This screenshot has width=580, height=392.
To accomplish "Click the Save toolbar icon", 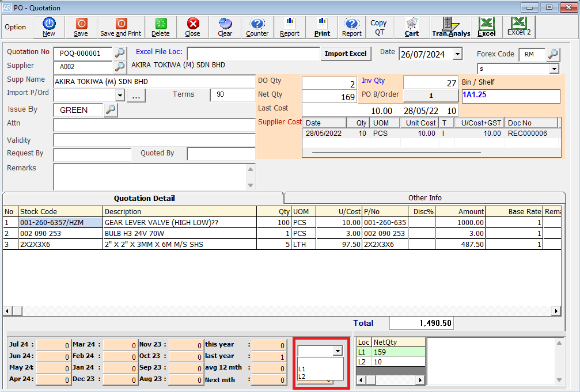I will (81, 27).
